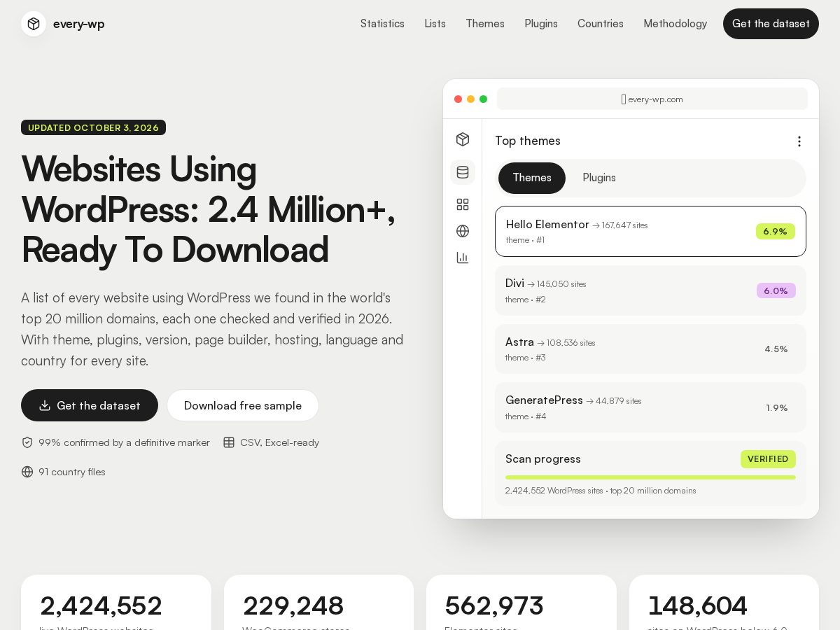840x630 pixels.
Task: Click the Scan progress label
Action: coord(543,459)
